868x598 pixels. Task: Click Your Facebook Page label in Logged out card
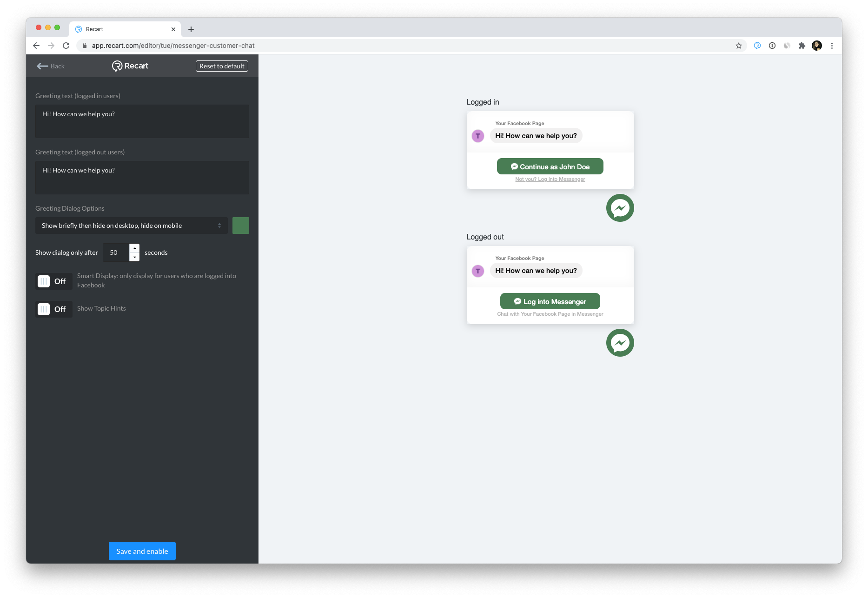point(519,258)
